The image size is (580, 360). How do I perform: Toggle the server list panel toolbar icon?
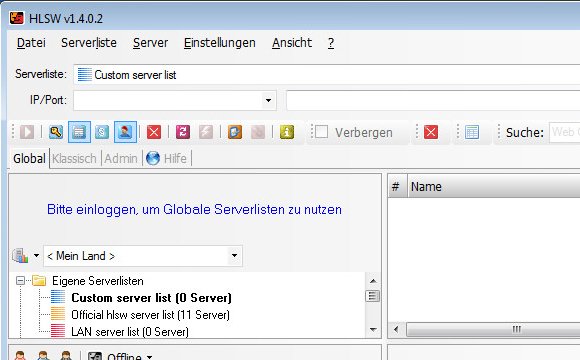click(x=79, y=132)
